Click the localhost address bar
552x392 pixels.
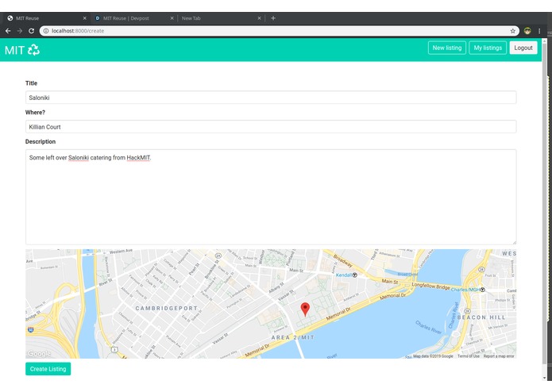coord(278,31)
